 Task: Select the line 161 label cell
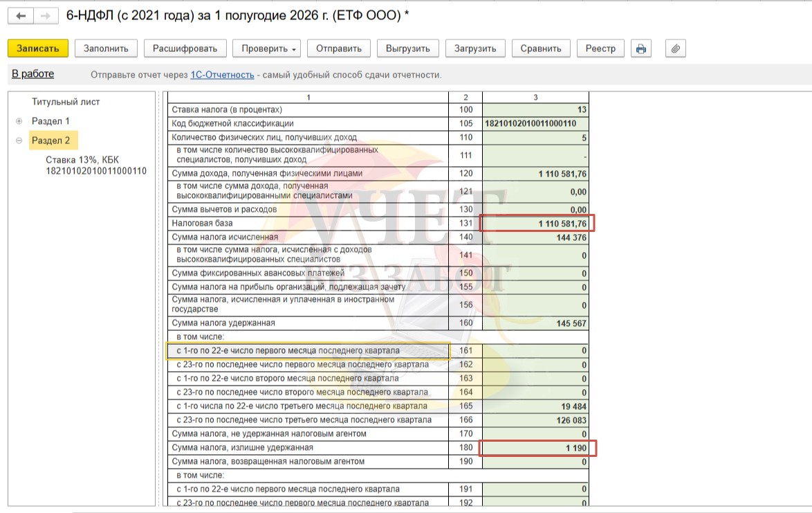click(x=308, y=351)
